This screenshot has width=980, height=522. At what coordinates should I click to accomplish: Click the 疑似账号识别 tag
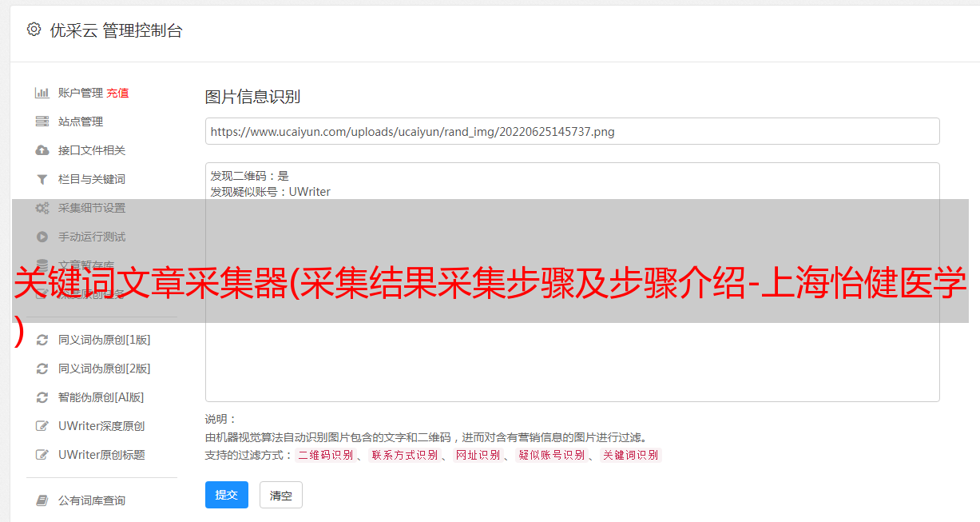(x=551, y=455)
